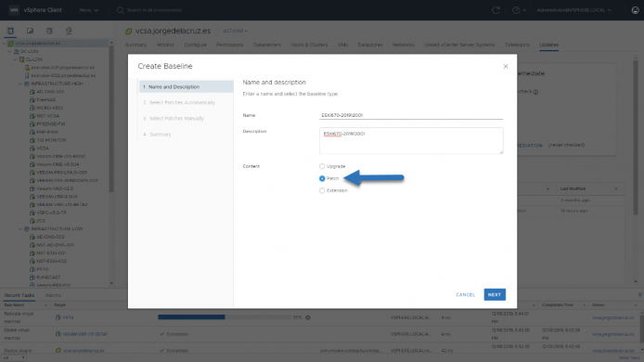Switch to the Recent Tasks tab

[x=19, y=295]
